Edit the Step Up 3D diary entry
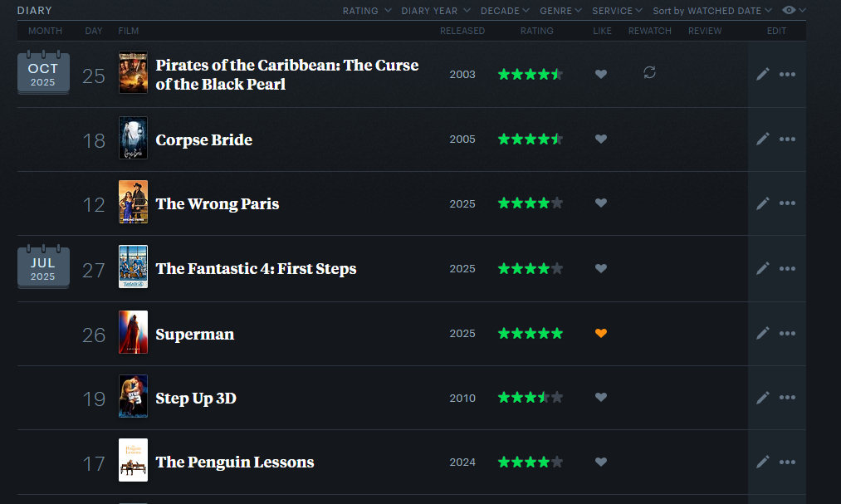Image resolution: width=841 pixels, height=504 pixels. click(x=763, y=398)
